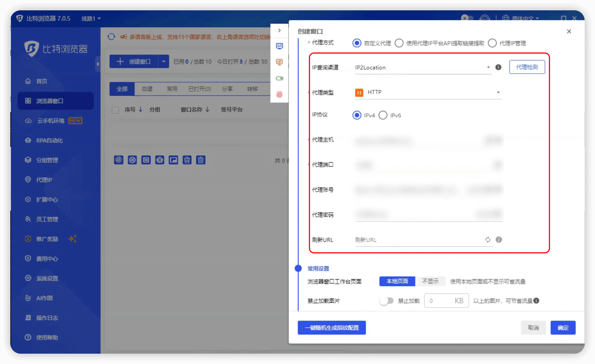Click the proxy IP monitor icon
The height and width of the screenshot is (364, 595).
click(279, 62)
